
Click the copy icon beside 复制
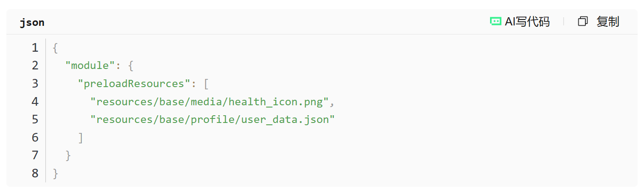click(x=583, y=21)
